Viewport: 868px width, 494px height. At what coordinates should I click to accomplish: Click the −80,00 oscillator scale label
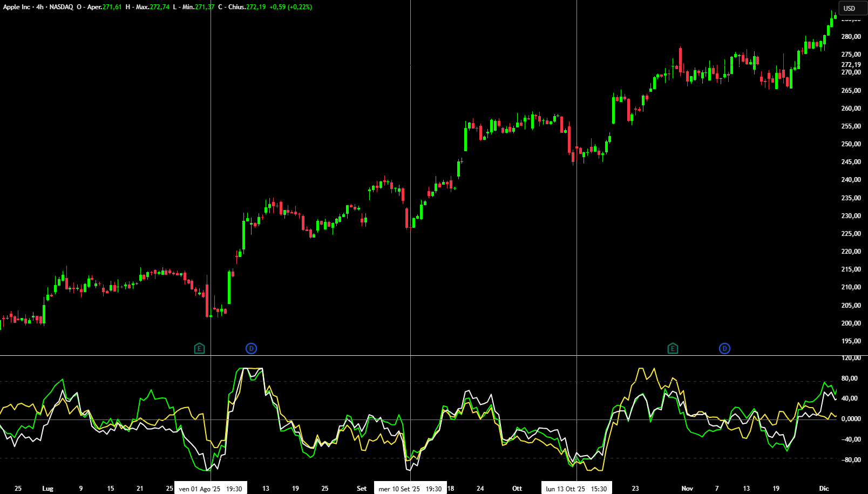pos(851,460)
